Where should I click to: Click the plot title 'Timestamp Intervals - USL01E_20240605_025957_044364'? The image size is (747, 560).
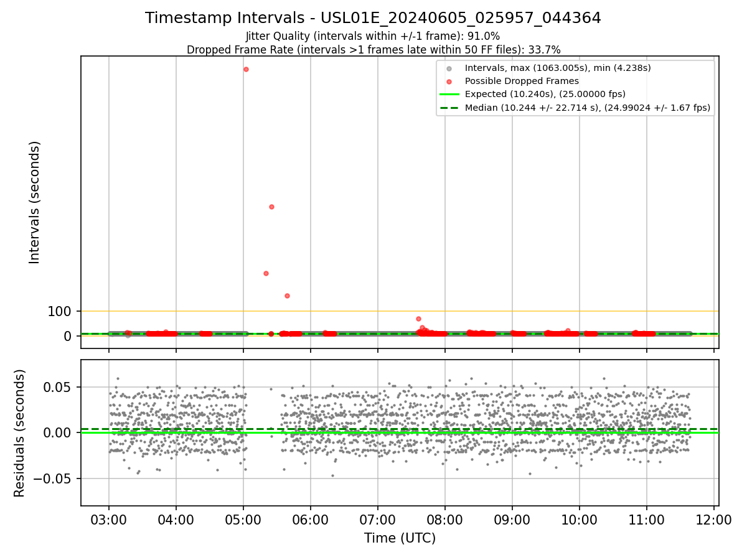pos(373,18)
